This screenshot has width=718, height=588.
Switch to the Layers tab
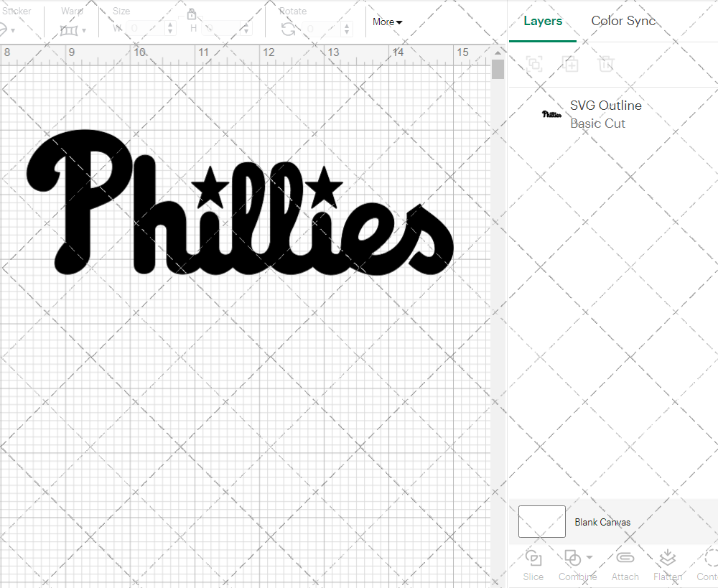543,21
